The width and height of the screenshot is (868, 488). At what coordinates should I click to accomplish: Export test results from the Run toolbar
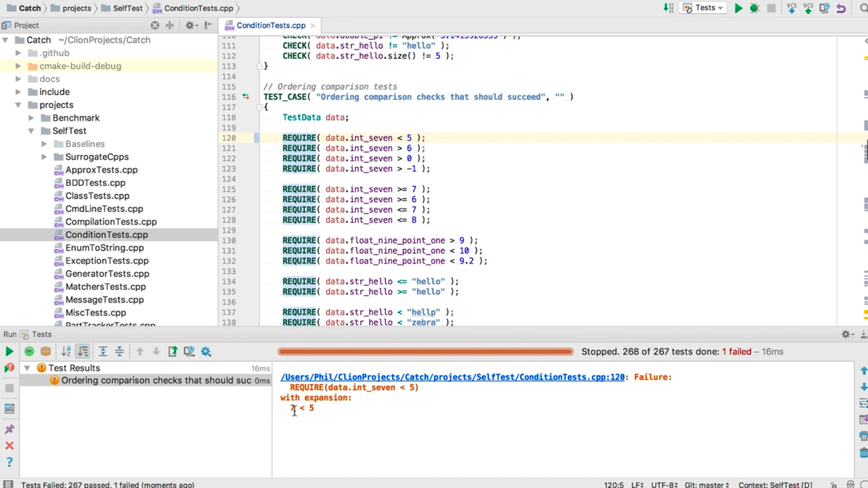tap(173, 352)
